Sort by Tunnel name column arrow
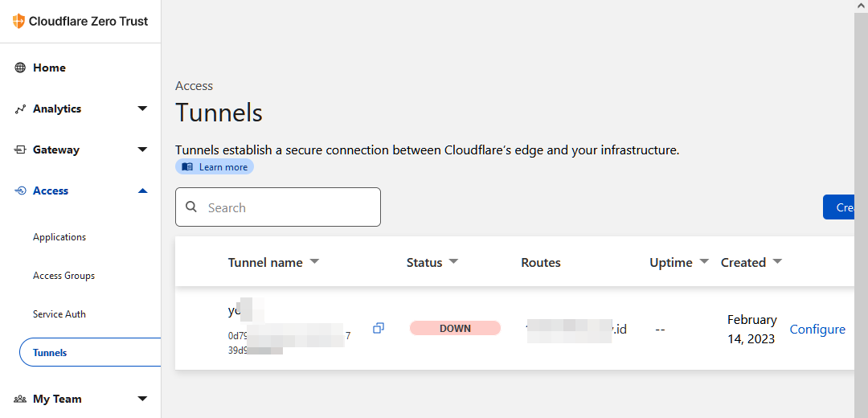Viewport: 868px width, 418px height. [314, 263]
